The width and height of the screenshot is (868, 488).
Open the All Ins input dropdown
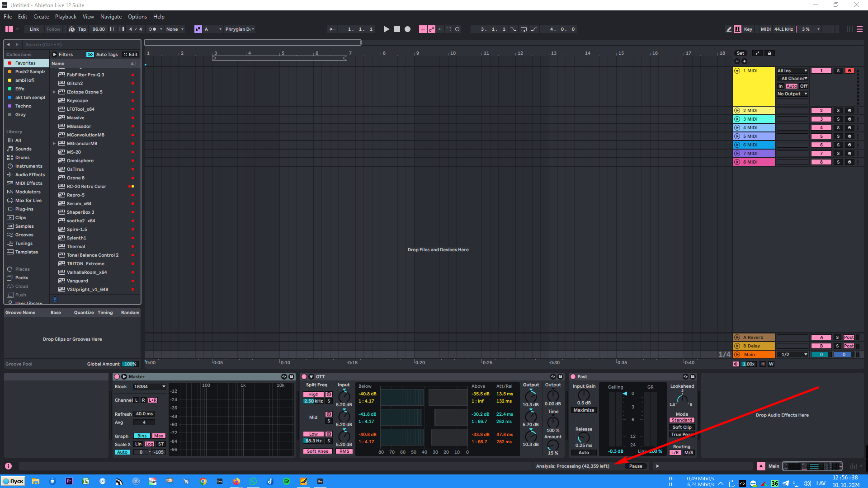pyautogui.click(x=793, y=71)
